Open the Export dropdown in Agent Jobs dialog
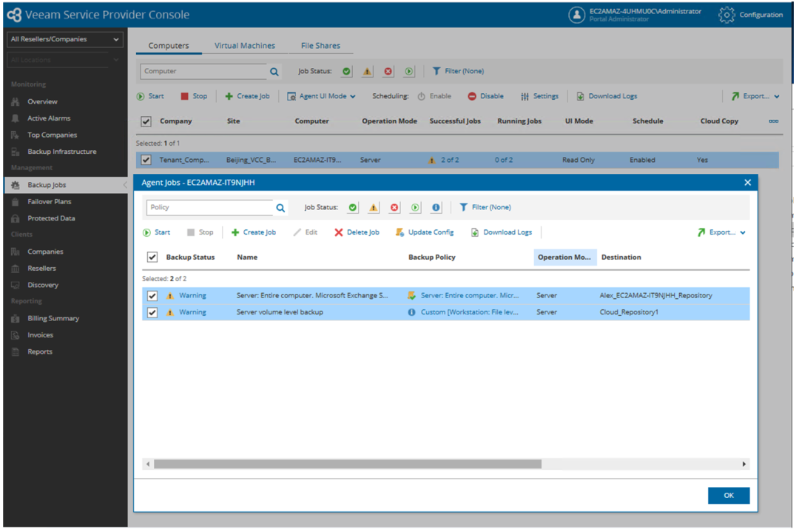The width and height of the screenshot is (799, 532). click(721, 232)
